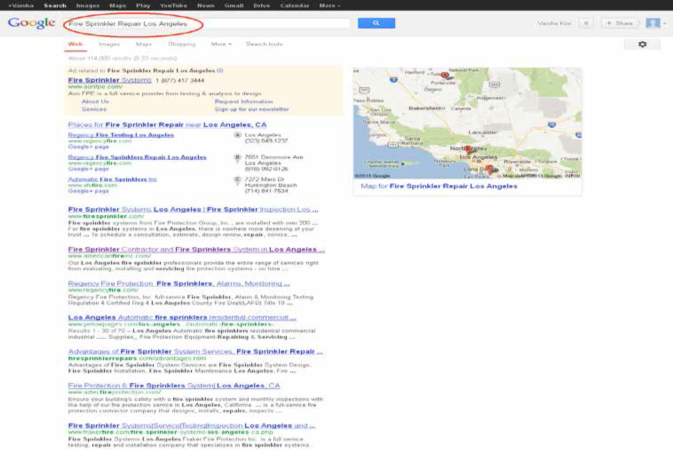This screenshot has width=673, height=450.
Task: Click the blue search magnifier button
Action: coord(376,23)
